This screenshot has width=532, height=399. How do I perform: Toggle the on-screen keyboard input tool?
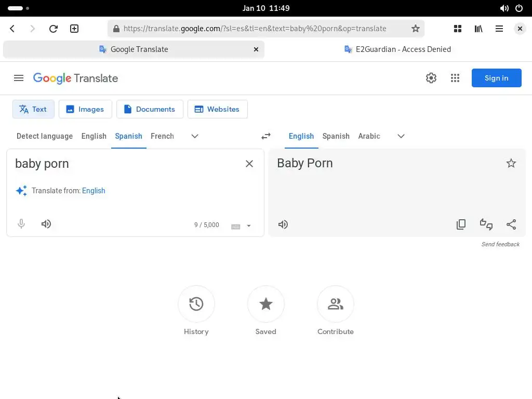pyautogui.click(x=235, y=227)
